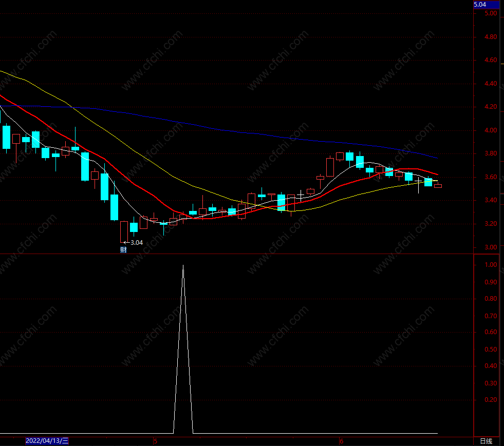Select the red candlestick with the 3.04 low
Viewport: 504px width, 446px height.
(124, 232)
